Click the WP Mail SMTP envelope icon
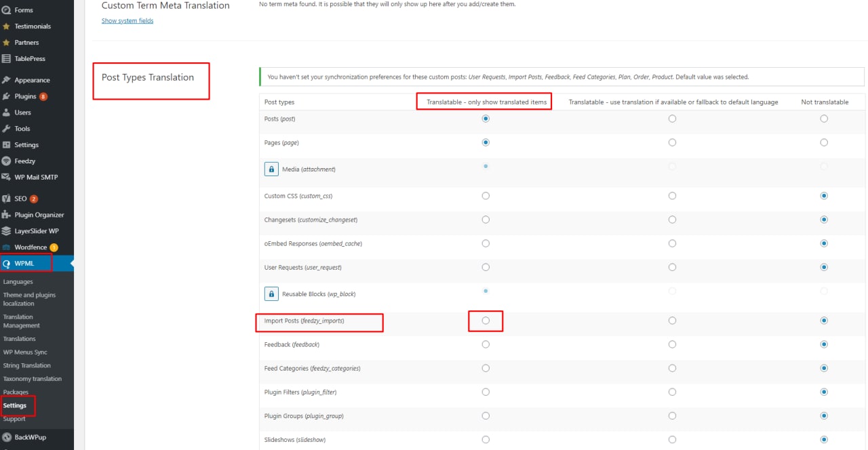Viewport: 868px width, 450px height. click(6, 178)
